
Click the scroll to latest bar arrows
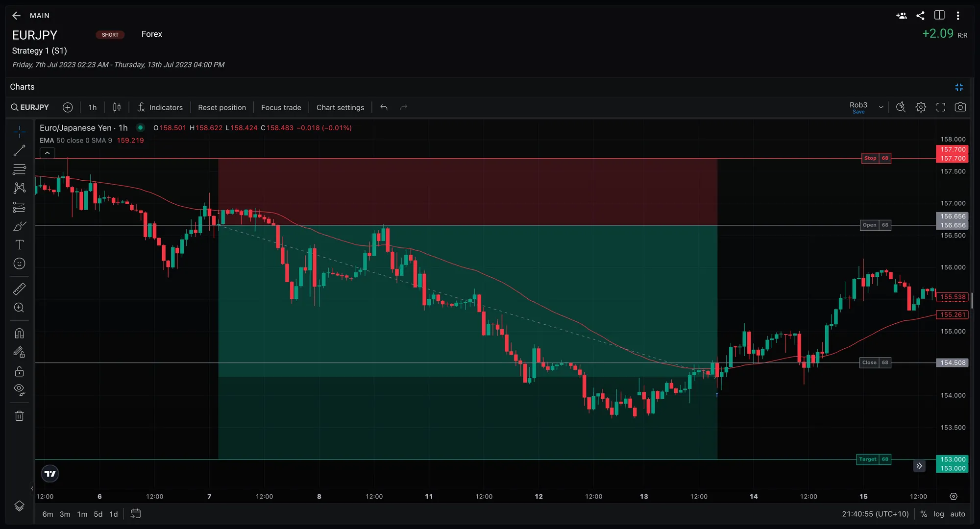(x=919, y=466)
